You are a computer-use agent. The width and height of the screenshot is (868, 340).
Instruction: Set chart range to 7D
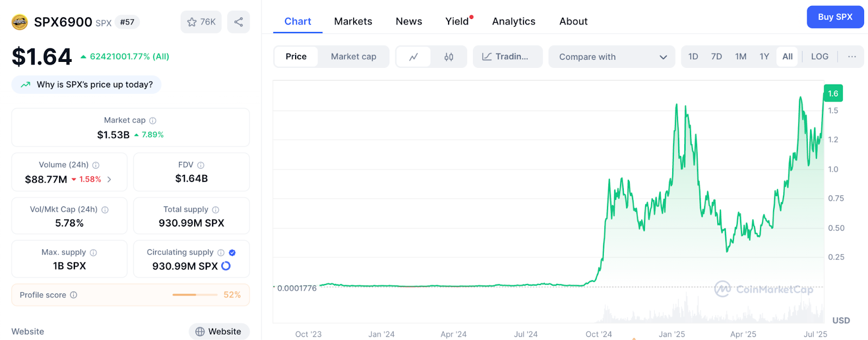coord(716,56)
